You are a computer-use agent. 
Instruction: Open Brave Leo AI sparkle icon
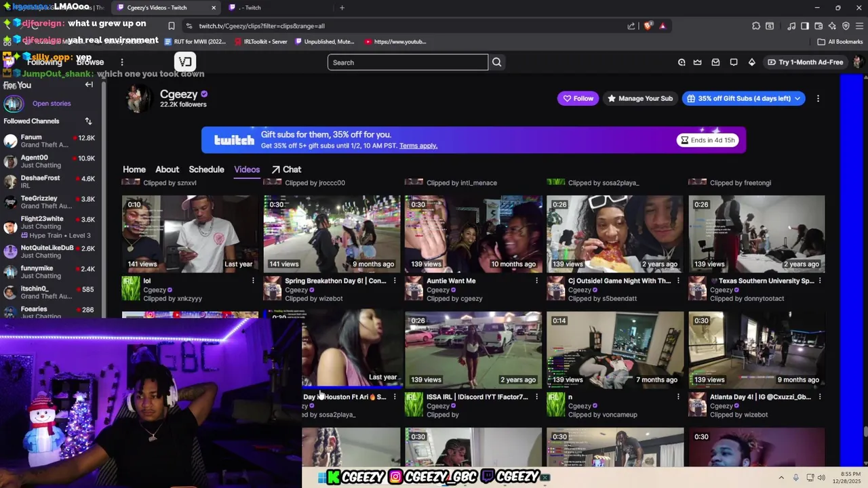tap(832, 26)
